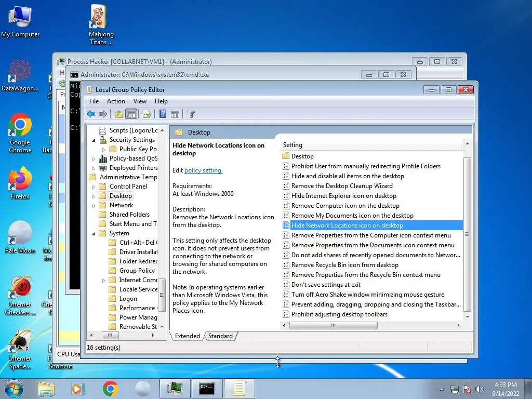Open the Help menu
Image resolution: width=532 pixels, height=399 pixels.
point(161,101)
